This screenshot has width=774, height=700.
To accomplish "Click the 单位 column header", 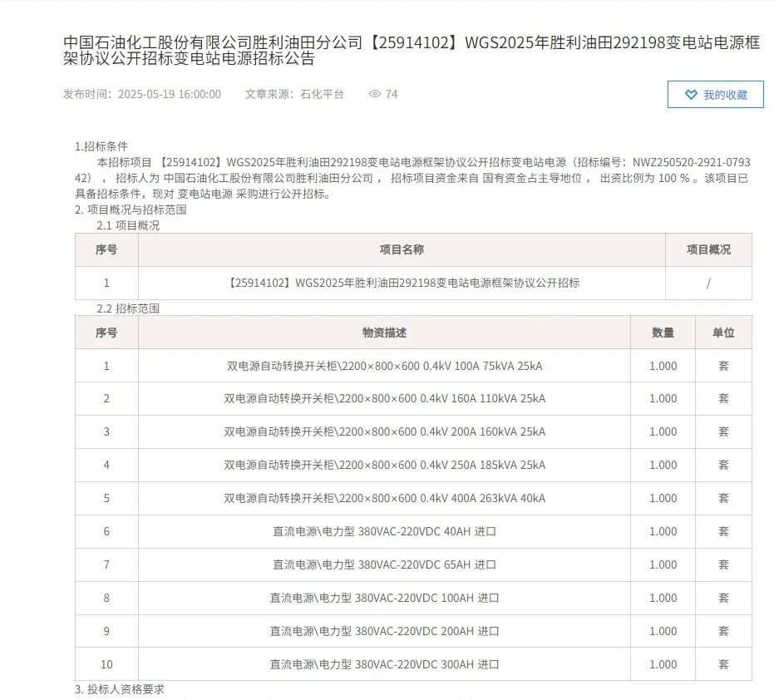I will tap(723, 333).
